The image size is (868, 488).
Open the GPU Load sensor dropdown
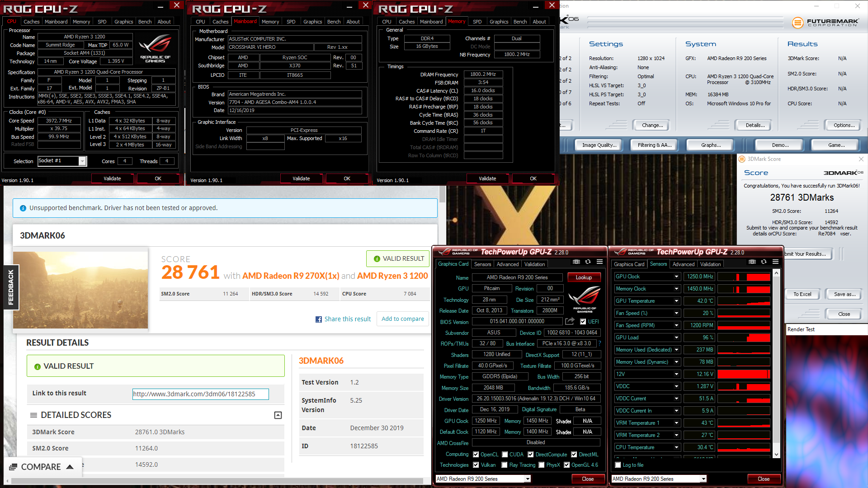pyautogui.click(x=676, y=338)
